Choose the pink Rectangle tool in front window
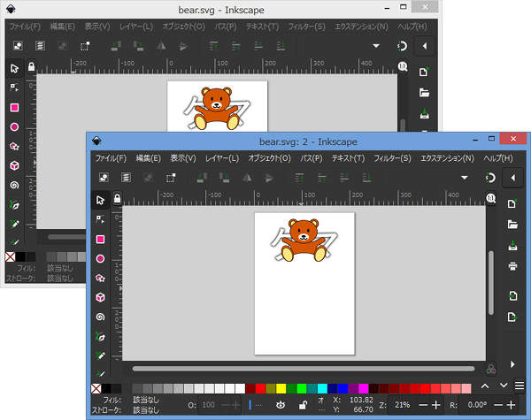 [101, 239]
